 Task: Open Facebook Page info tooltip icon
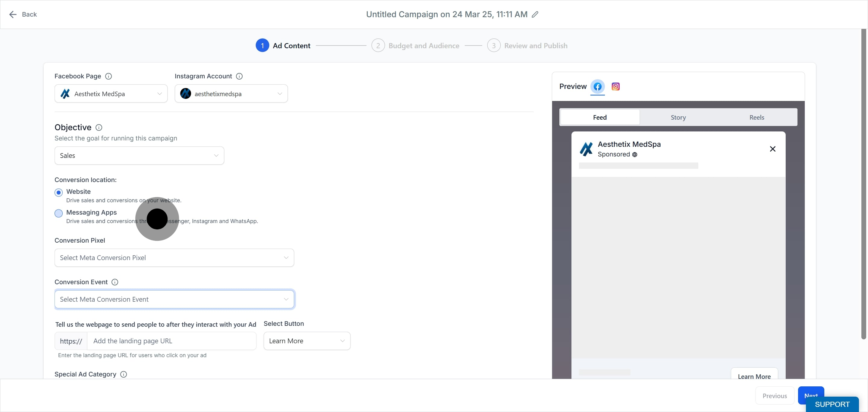108,77
